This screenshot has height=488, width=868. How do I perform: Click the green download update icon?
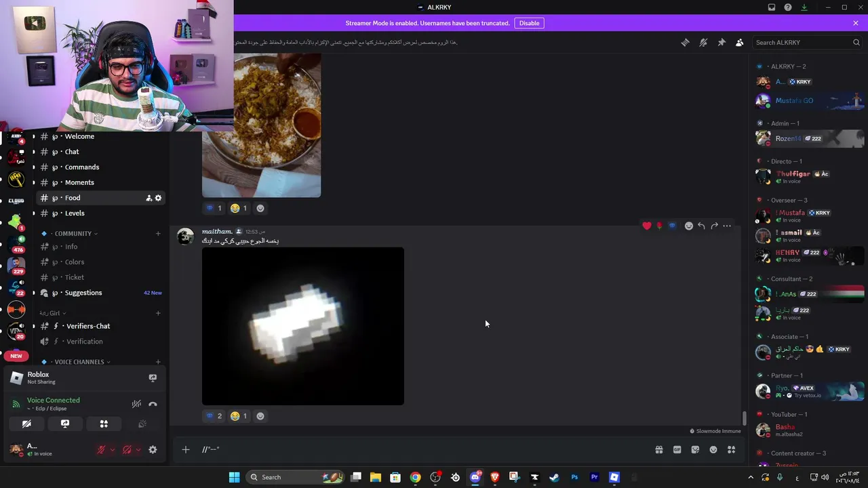[804, 7]
